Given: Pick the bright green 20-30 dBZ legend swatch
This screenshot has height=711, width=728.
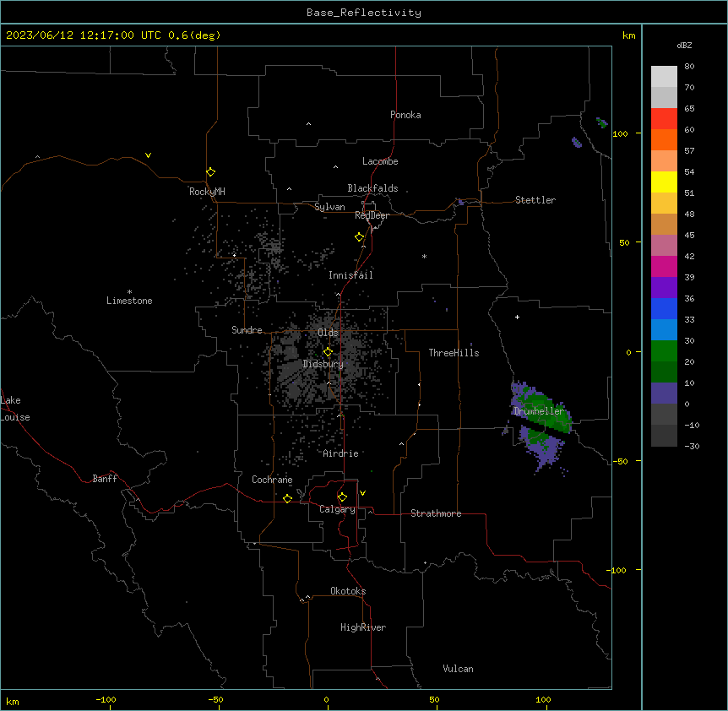Looking at the screenshot, I should [x=664, y=351].
